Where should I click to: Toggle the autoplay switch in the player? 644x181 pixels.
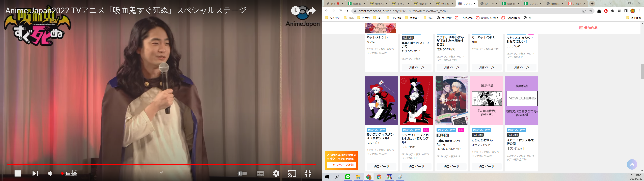tap(242, 173)
